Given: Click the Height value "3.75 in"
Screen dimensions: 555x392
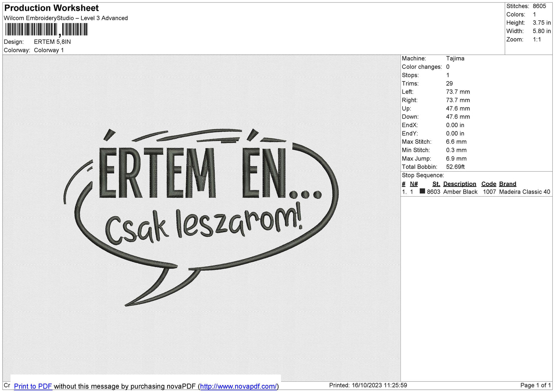Looking at the screenshot, I should [x=542, y=23].
